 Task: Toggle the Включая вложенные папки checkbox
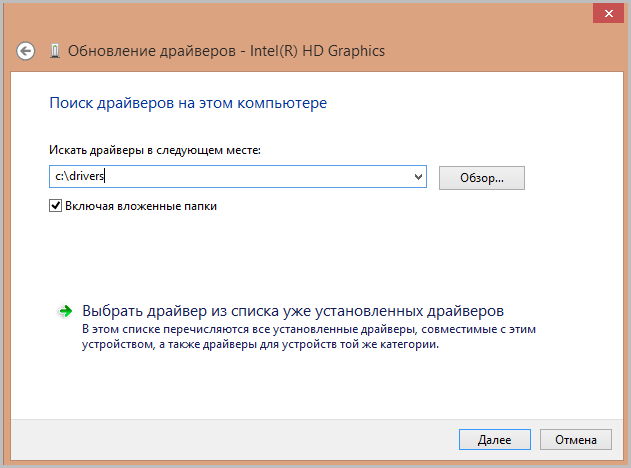(x=55, y=206)
